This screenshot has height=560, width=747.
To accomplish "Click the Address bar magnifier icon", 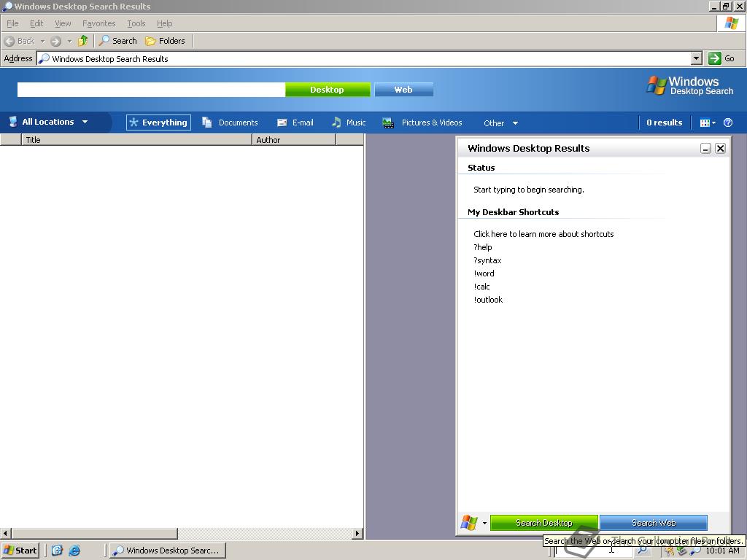I will click(44, 58).
